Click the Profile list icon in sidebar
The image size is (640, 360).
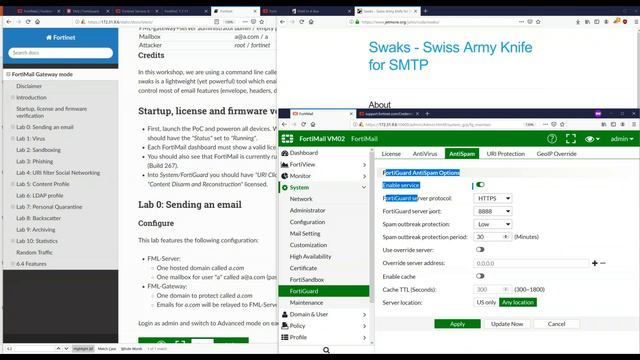point(284,337)
